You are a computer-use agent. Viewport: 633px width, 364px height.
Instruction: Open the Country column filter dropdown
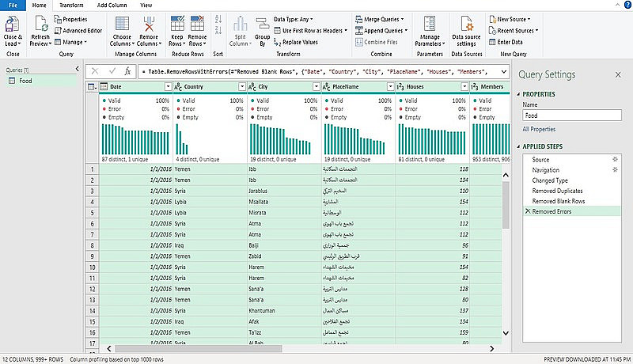coord(242,87)
